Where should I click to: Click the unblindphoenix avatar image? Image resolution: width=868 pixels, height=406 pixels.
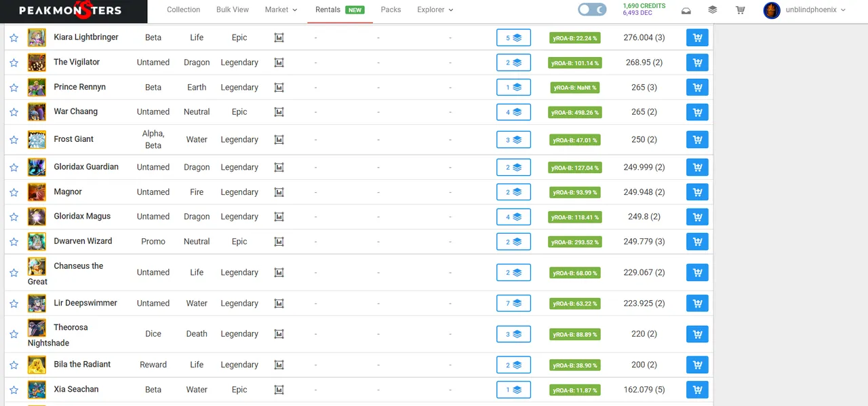(772, 10)
